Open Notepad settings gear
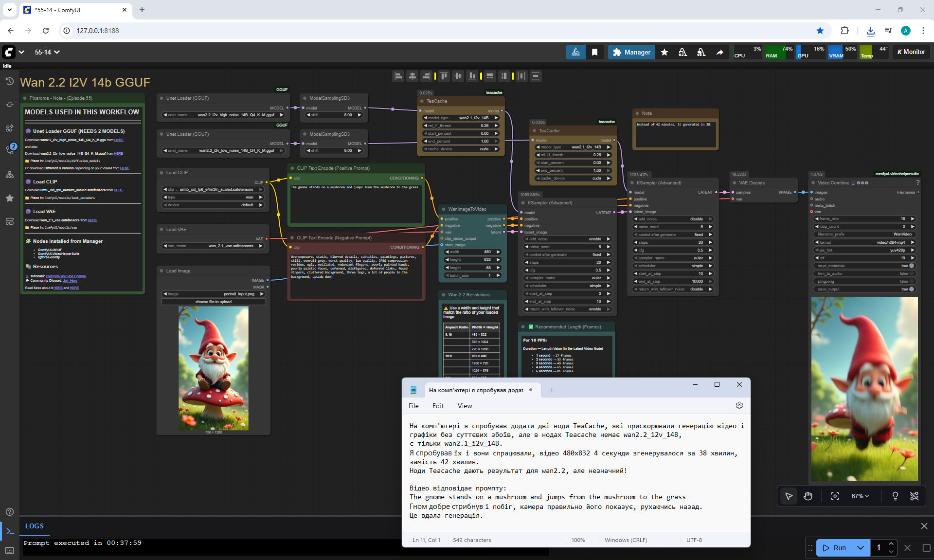 pyautogui.click(x=739, y=405)
